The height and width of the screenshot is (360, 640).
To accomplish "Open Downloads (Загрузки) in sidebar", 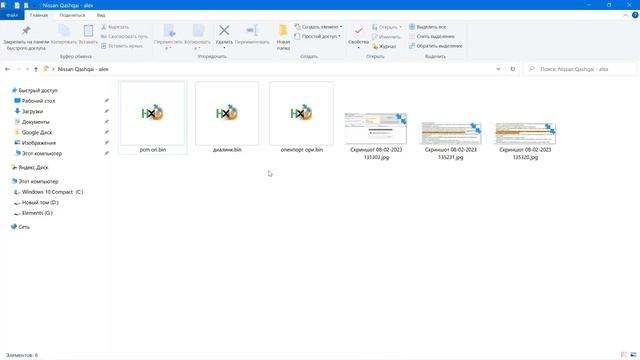I will tap(29, 111).
